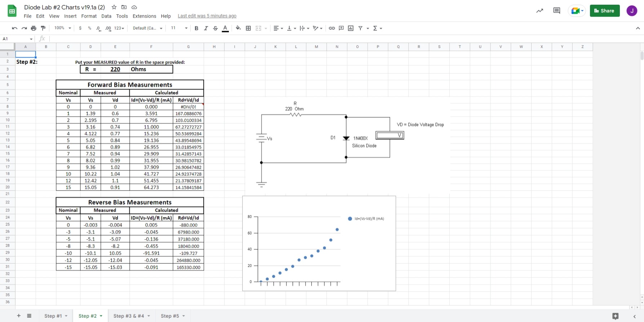
Task: Open the comment history icon
Action: click(557, 11)
